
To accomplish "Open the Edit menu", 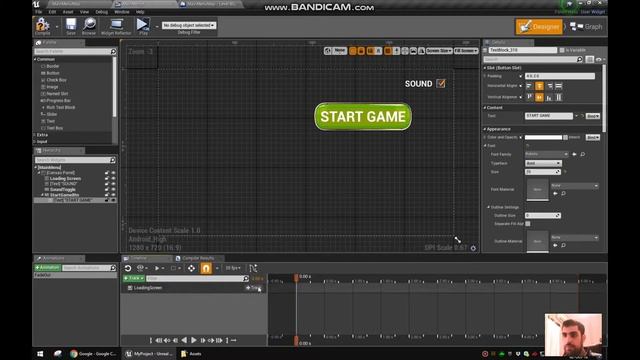I will [52, 12].
